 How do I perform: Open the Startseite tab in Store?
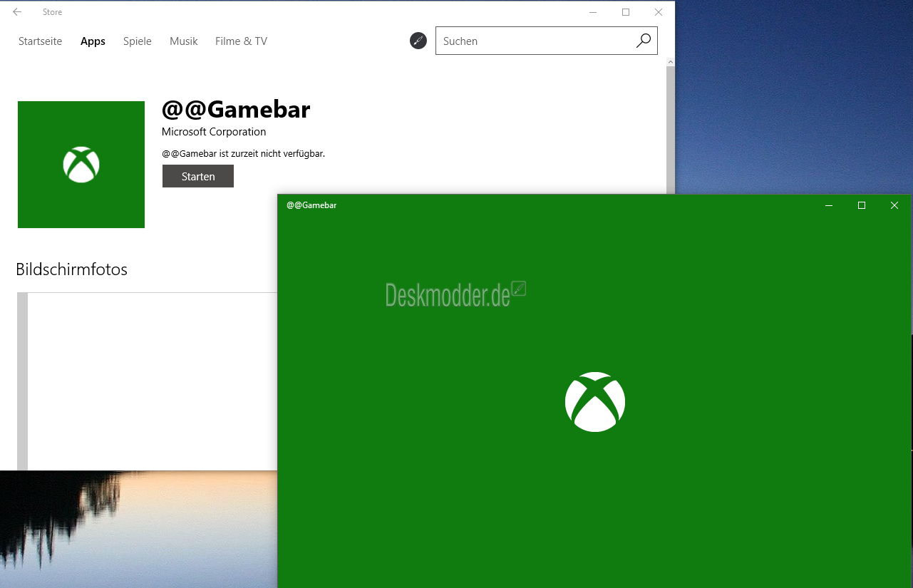click(40, 41)
